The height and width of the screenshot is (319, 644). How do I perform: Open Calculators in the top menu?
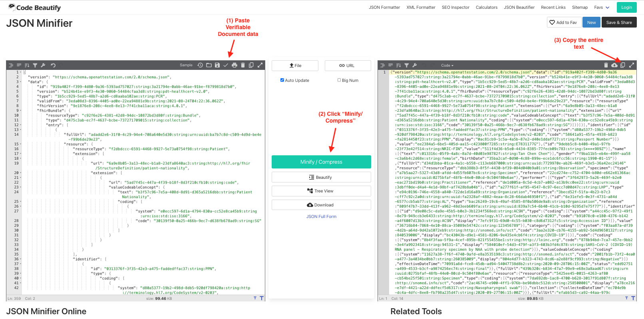click(x=487, y=7)
